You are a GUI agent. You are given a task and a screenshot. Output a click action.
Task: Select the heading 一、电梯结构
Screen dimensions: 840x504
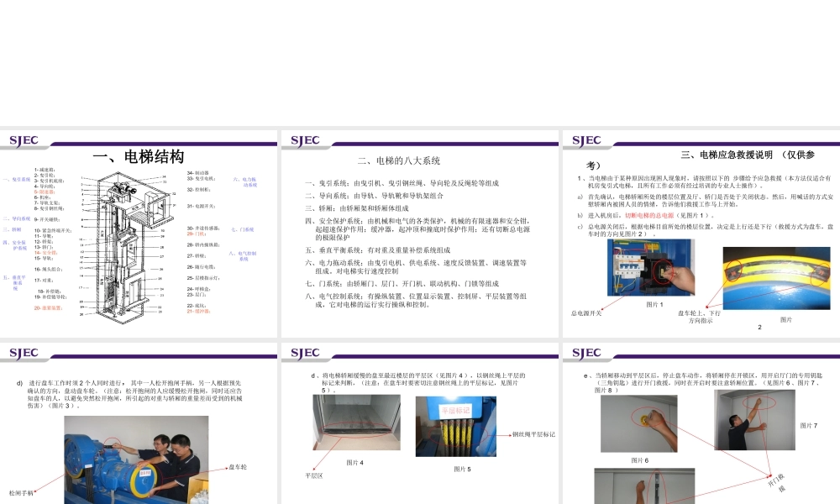pyautogui.click(x=139, y=157)
